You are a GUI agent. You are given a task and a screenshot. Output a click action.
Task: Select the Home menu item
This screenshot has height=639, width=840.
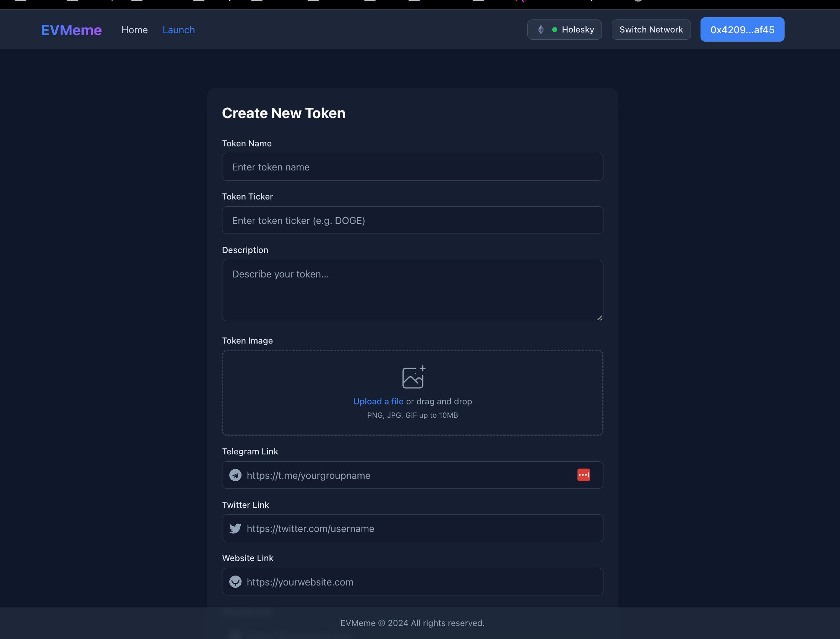point(134,29)
